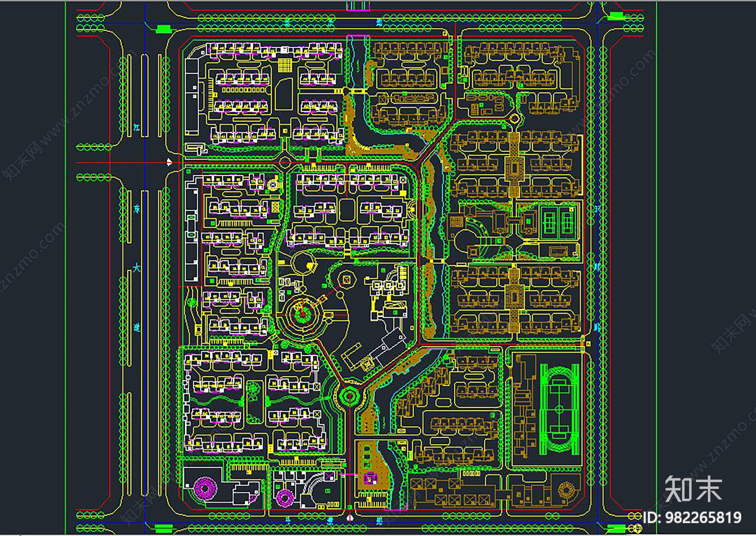Select the cyan 东 road label character
The width and height of the screenshot is (756, 536).
137,208
